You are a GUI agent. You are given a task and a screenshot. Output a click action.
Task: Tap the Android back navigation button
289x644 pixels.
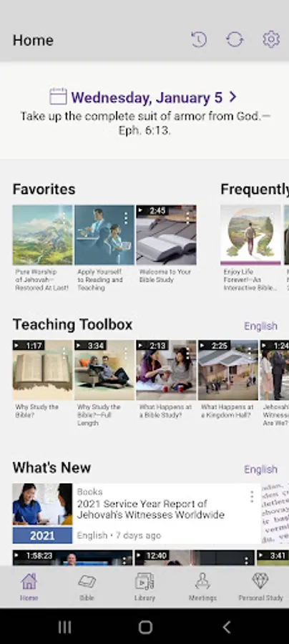pos(226,627)
